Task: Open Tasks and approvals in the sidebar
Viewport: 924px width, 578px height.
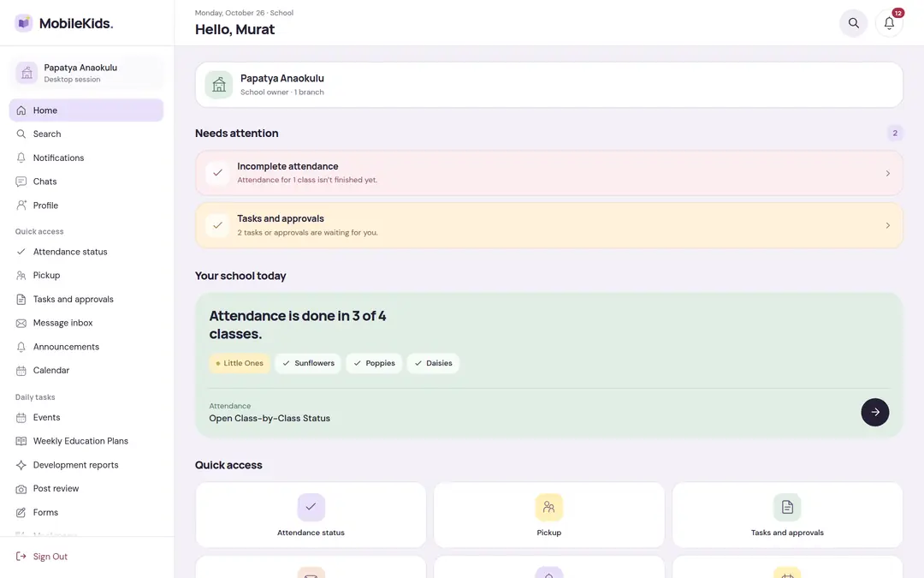Action: click(x=86, y=299)
